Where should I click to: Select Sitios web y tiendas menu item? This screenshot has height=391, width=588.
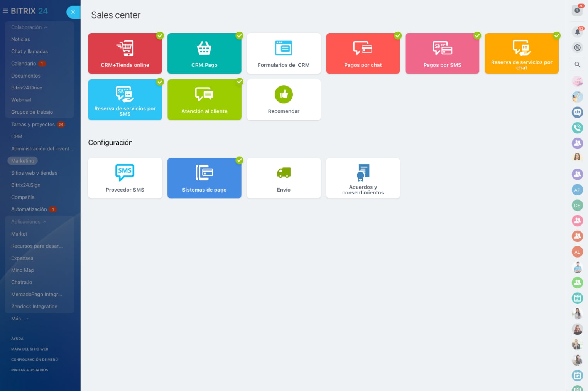pyautogui.click(x=34, y=173)
